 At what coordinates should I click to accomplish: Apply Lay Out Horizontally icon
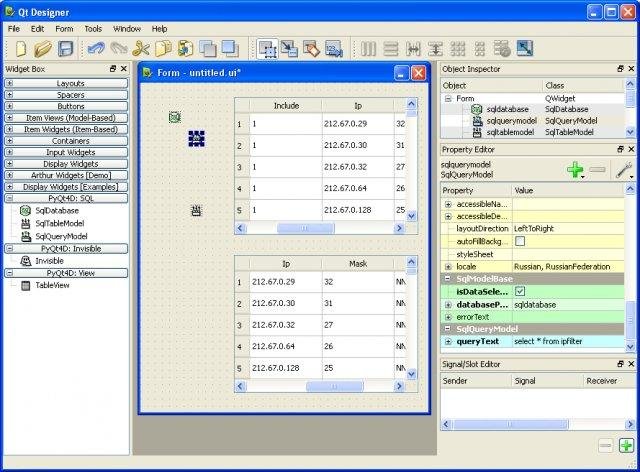point(369,49)
